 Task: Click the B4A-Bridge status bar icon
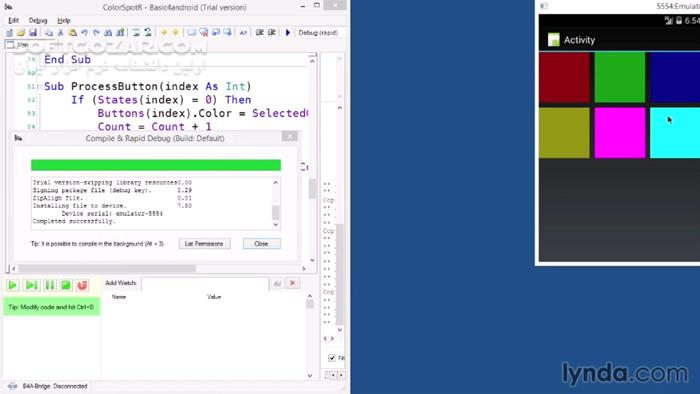tap(12, 386)
